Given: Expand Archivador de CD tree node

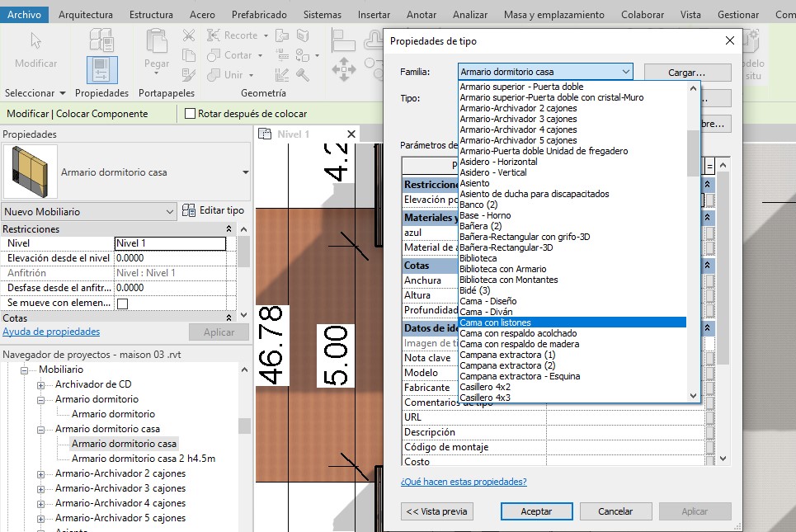Looking at the screenshot, I should tap(41, 384).
